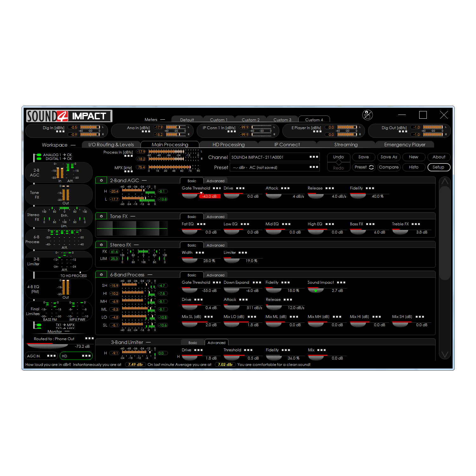Image resolution: width=476 pixels, height=476 pixels.
Task: Open Sound Impact options dots
Action: pos(341,282)
